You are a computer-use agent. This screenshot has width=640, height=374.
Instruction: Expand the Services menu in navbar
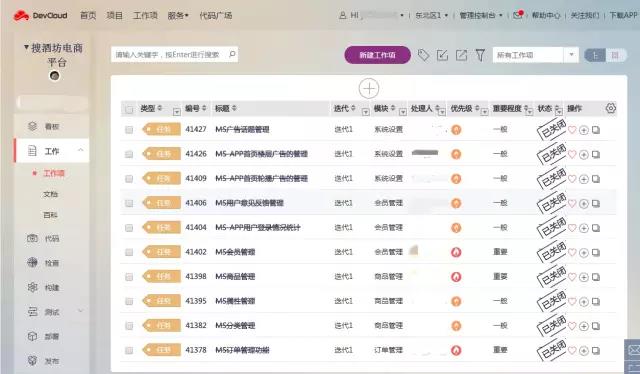tap(178, 16)
